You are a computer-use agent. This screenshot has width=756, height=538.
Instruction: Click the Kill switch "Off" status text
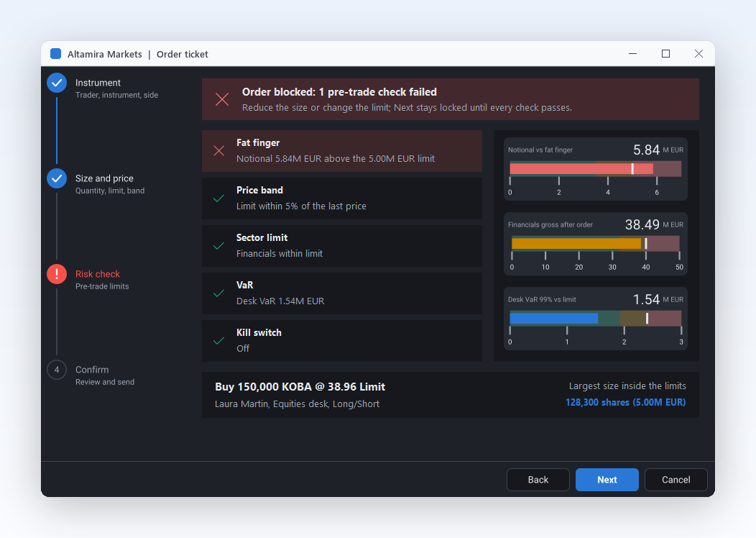click(242, 348)
